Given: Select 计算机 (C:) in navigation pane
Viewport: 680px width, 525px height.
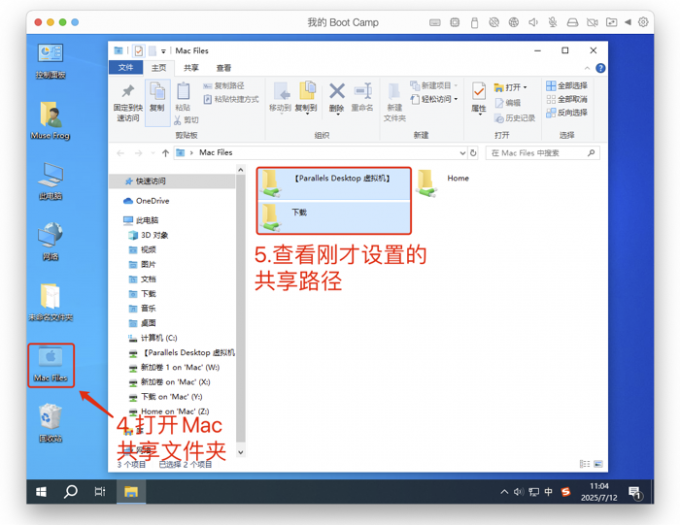Looking at the screenshot, I should tap(153, 338).
